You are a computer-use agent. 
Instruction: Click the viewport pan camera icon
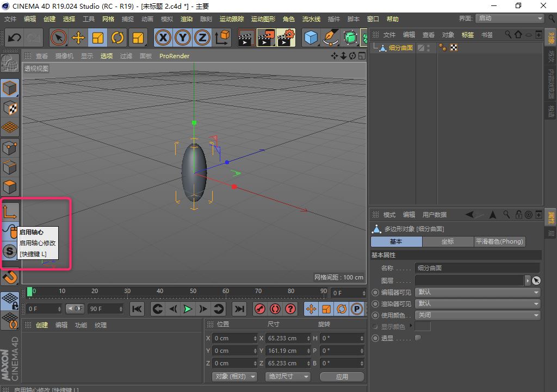(x=335, y=56)
